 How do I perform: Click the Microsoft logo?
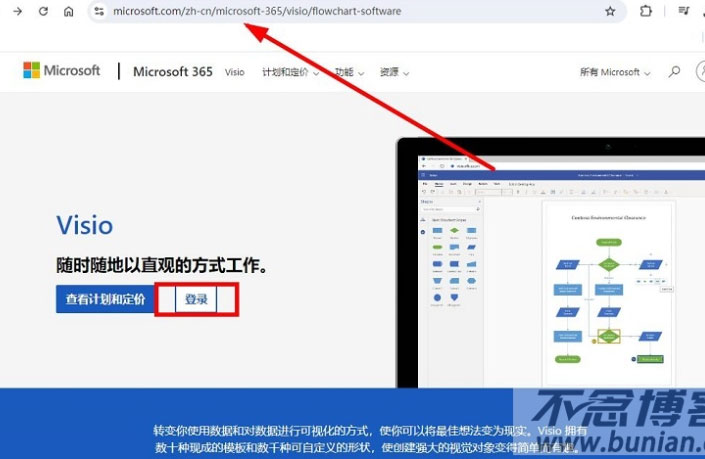click(x=62, y=71)
